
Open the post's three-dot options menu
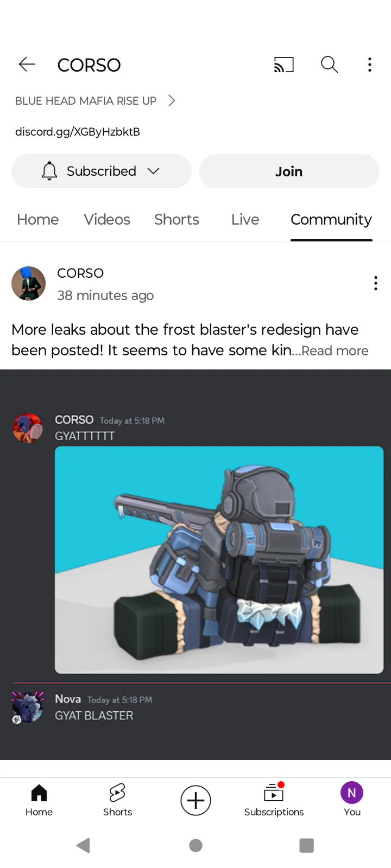click(x=375, y=283)
